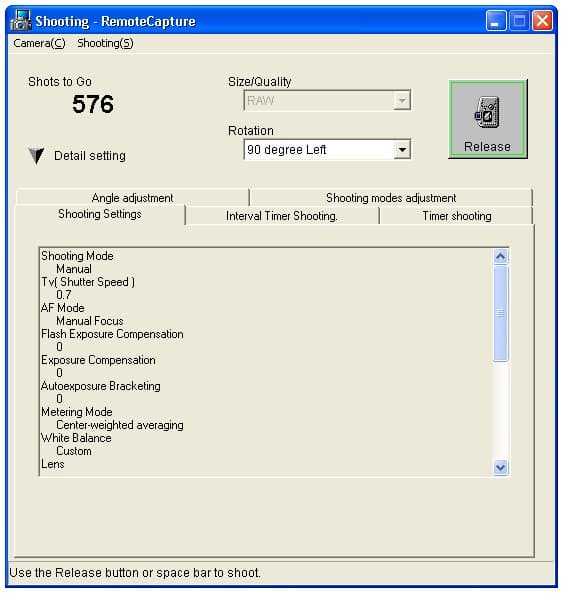The image size is (562, 593).
Task: Close the RemoteCapture window
Action: click(x=542, y=20)
